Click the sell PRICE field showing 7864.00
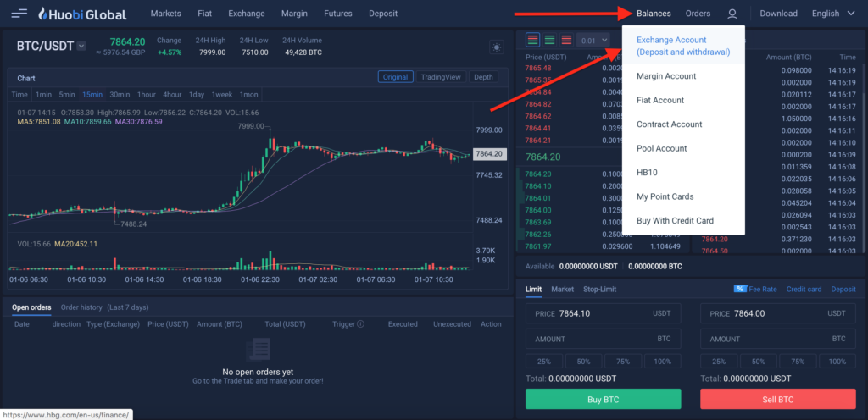The height and width of the screenshot is (420, 868). (778, 313)
